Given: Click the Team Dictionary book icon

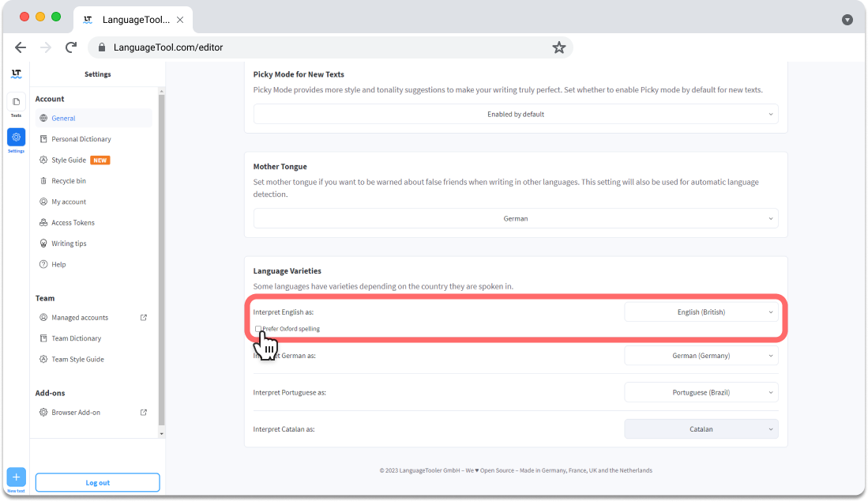Looking at the screenshot, I should [x=43, y=338].
